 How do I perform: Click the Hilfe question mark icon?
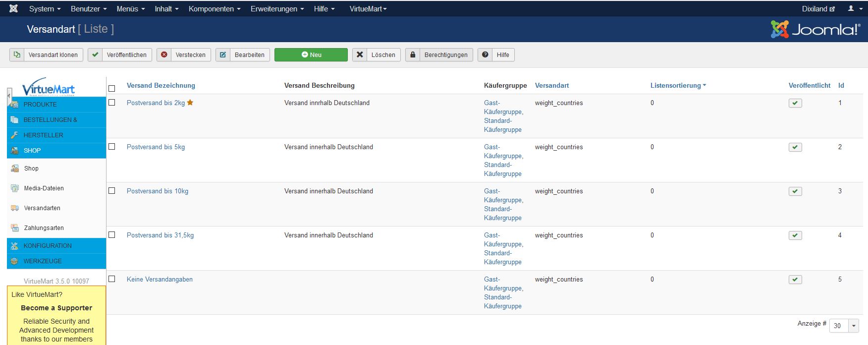[x=485, y=55]
